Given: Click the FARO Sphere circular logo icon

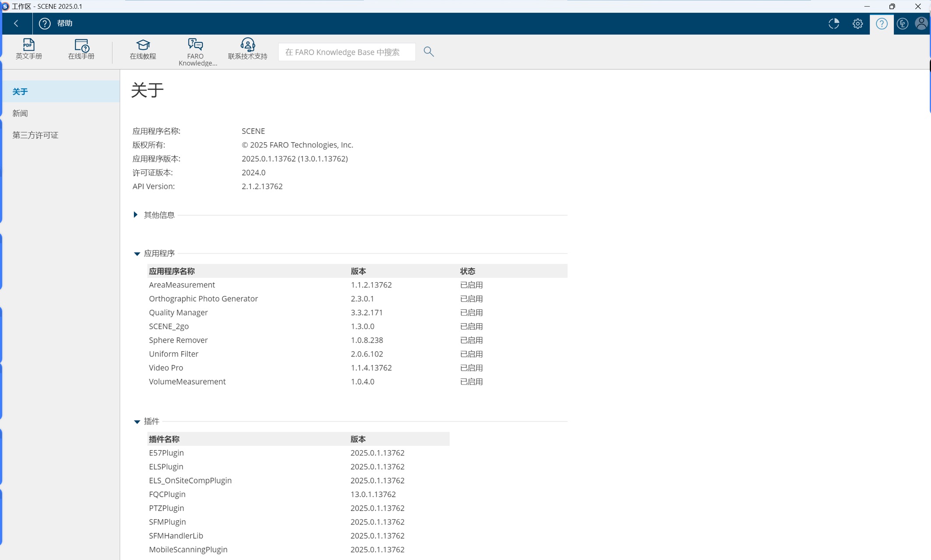Looking at the screenshot, I should coord(902,24).
